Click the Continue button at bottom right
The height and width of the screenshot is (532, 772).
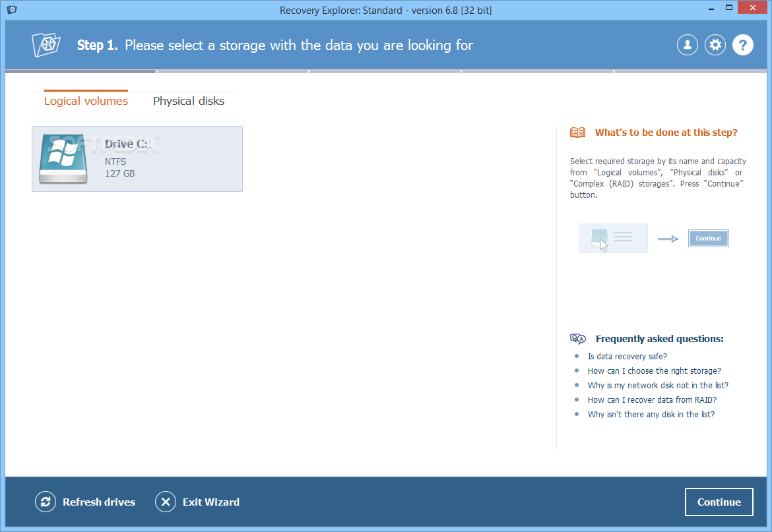[x=719, y=502]
